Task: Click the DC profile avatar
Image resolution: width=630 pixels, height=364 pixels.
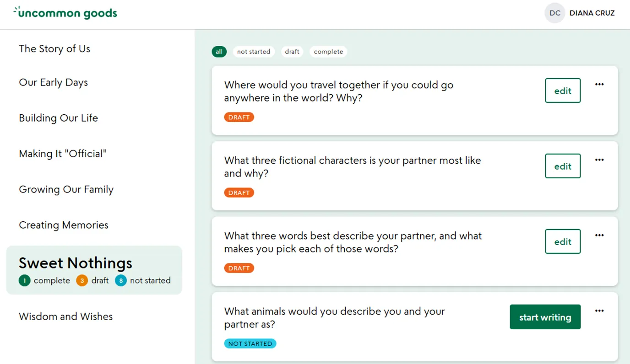Action: (554, 13)
